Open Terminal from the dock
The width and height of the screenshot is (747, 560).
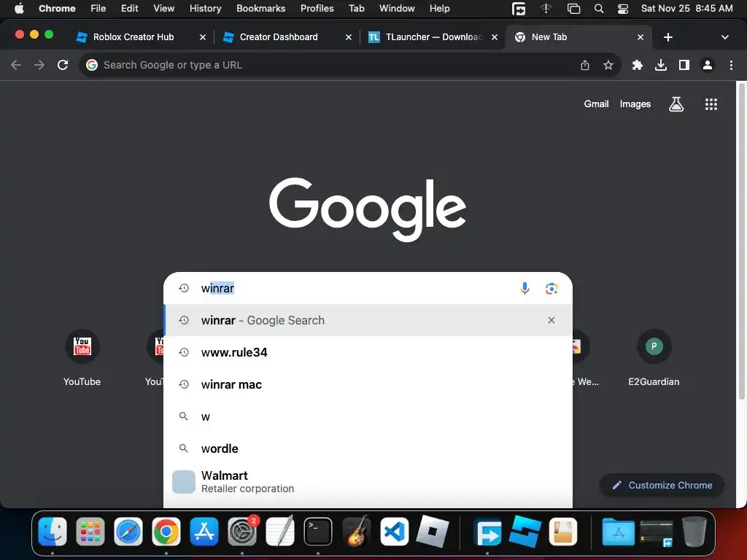click(x=318, y=532)
